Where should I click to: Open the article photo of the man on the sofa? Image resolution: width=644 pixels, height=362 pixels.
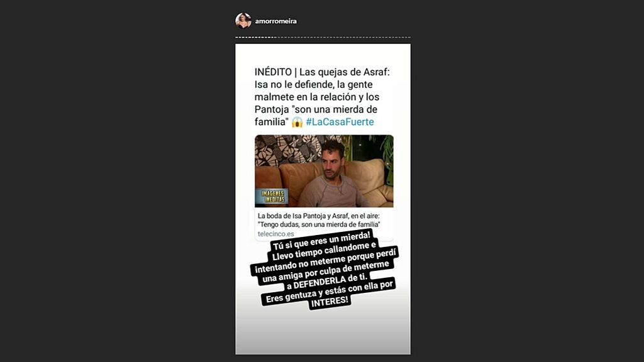(x=324, y=171)
